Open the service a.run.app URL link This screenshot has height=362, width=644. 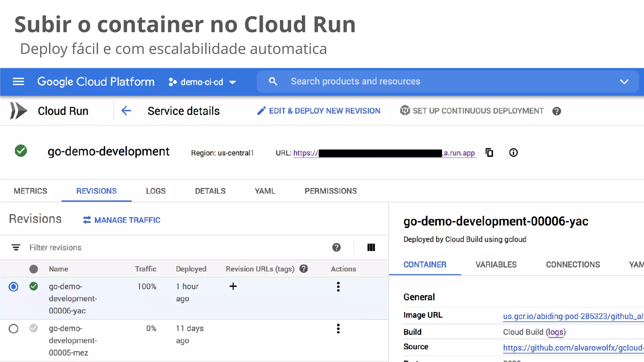(385, 153)
